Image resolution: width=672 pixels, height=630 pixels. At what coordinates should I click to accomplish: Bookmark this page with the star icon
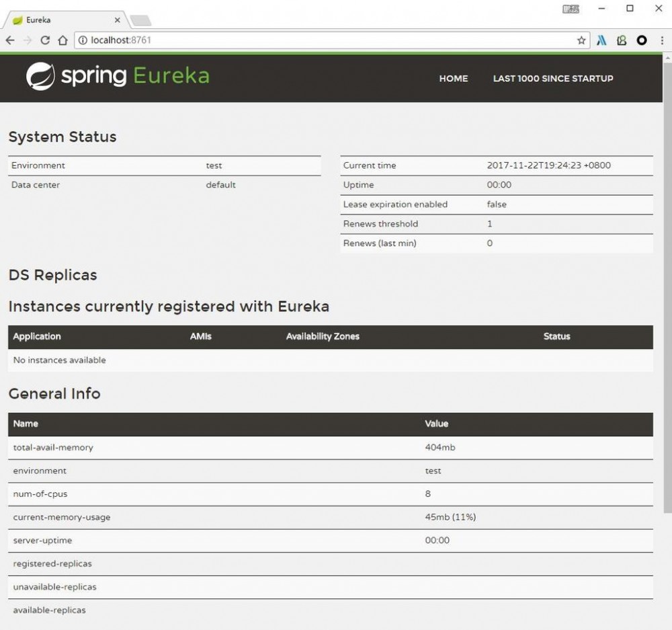(x=581, y=40)
